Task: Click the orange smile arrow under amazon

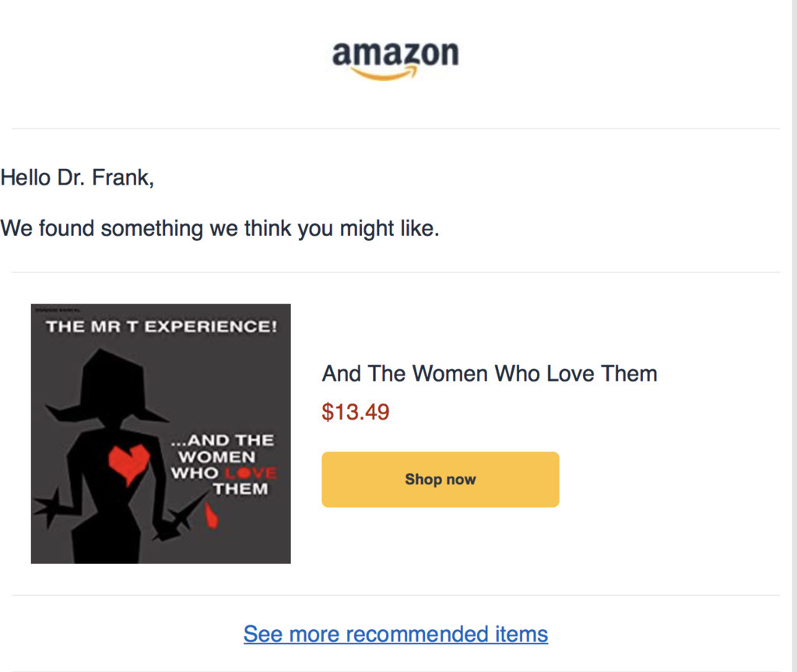Action: point(384,74)
